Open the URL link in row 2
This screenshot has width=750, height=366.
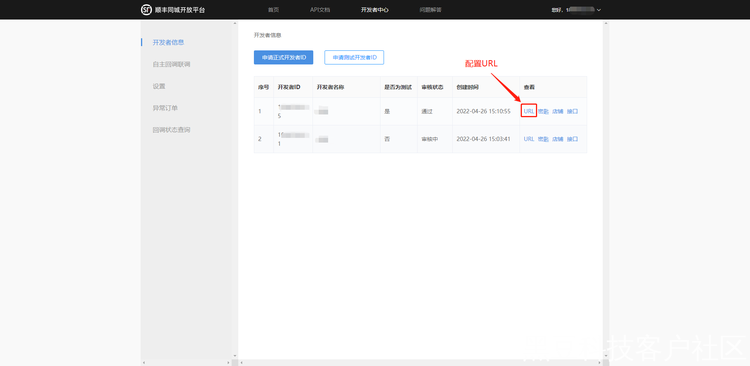529,139
